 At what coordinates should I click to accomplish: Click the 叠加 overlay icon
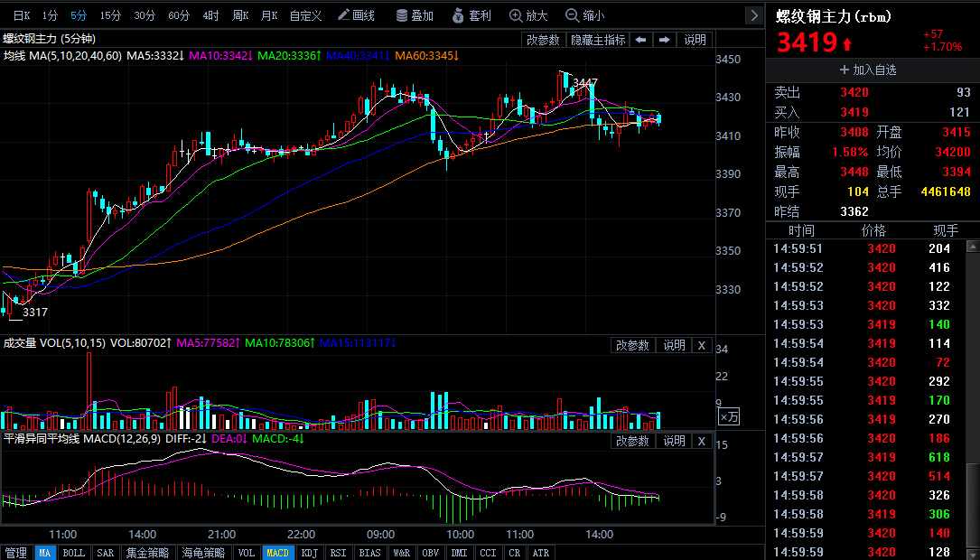pyautogui.click(x=415, y=15)
